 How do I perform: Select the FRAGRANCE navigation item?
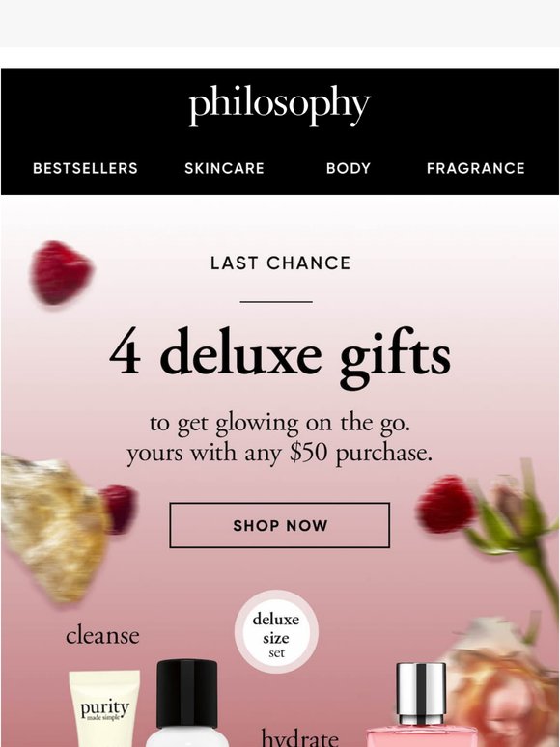(476, 168)
